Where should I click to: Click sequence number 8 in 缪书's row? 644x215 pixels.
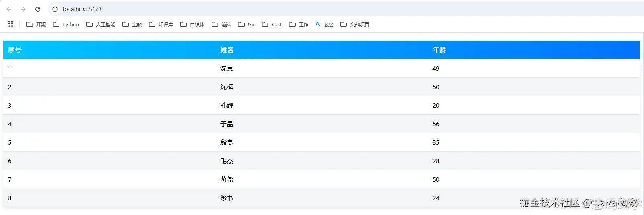tap(10, 198)
